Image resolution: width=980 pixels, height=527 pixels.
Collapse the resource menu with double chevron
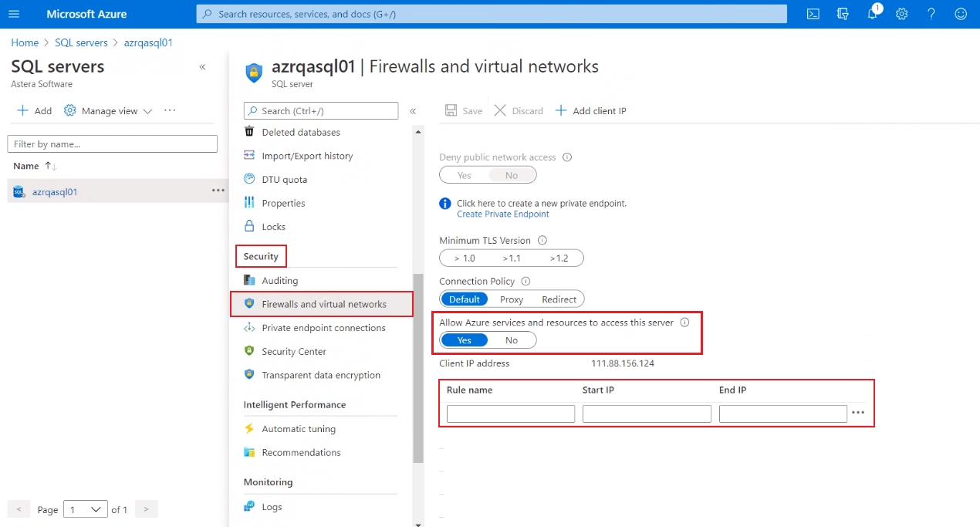[413, 111]
